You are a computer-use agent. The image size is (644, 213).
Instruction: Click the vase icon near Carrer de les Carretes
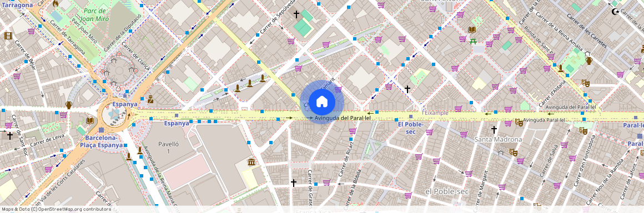589,61
